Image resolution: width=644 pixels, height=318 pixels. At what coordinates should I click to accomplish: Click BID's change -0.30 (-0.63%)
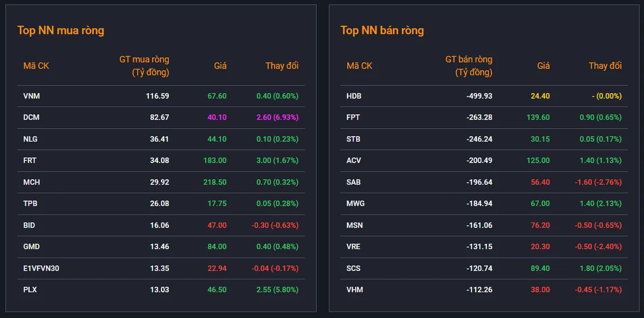coord(275,225)
